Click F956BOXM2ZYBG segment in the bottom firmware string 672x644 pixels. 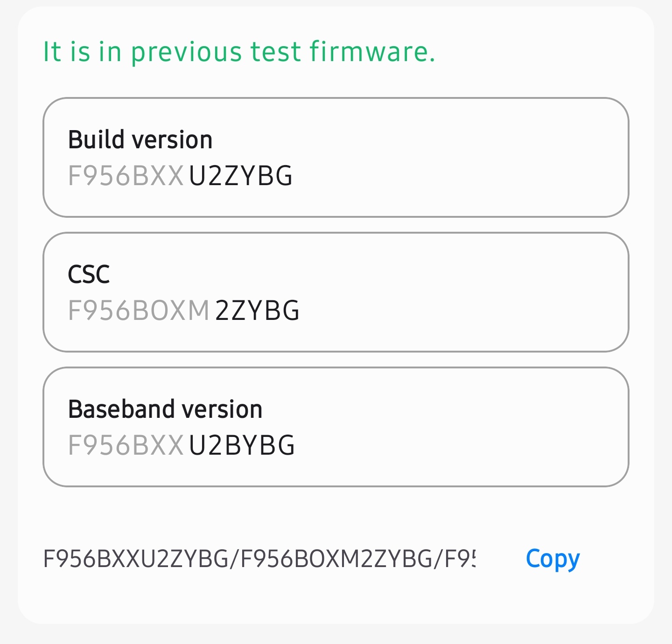[x=336, y=559]
